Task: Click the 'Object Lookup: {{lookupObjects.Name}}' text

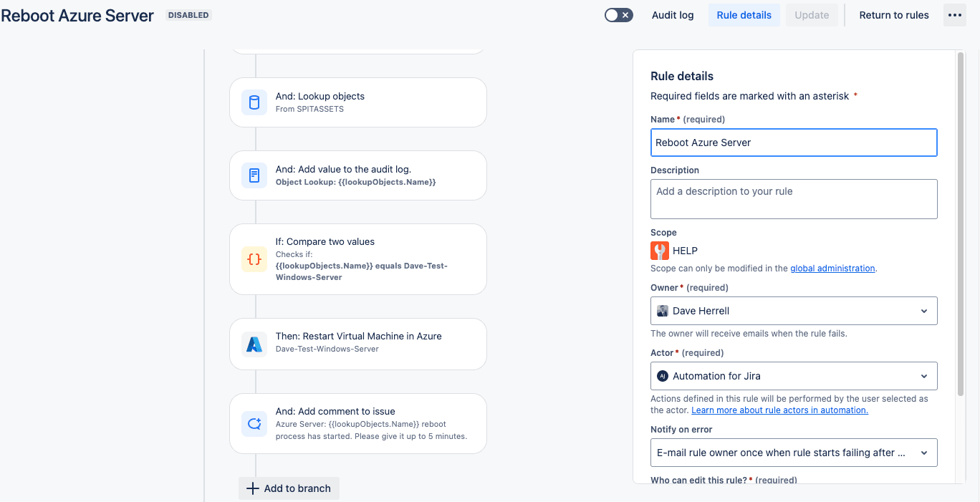Action: tap(356, 183)
